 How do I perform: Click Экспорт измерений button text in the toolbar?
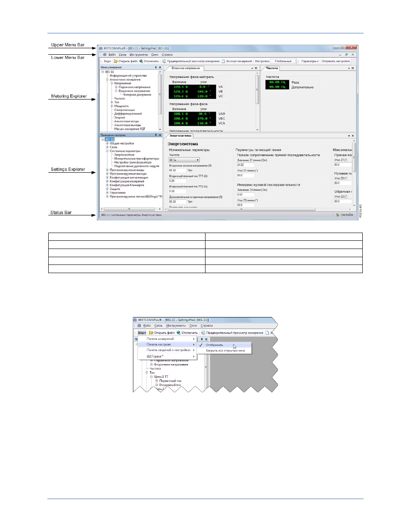click(239, 61)
